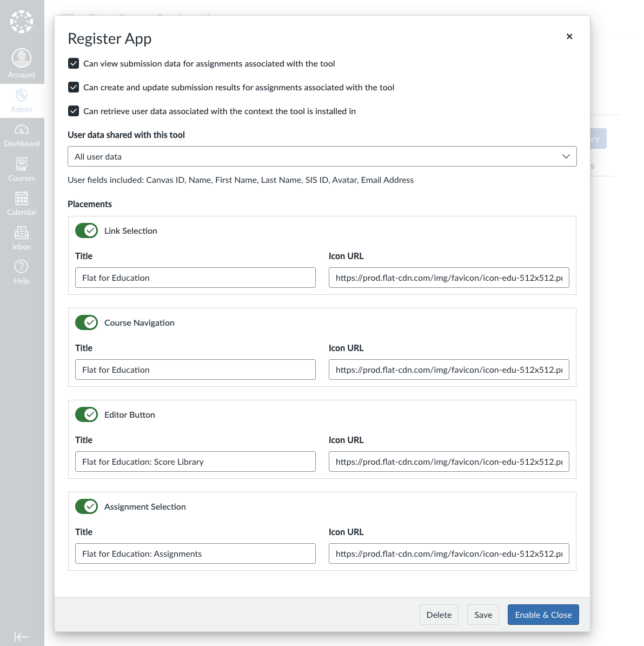
Task: Uncheck 'Can view submission data' checkbox
Action: pos(74,63)
